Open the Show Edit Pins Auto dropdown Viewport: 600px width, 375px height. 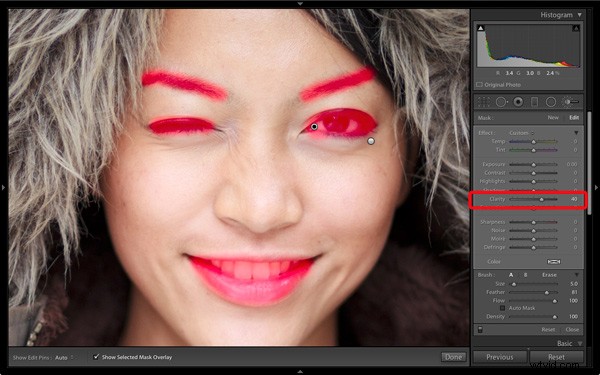[63, 358]
